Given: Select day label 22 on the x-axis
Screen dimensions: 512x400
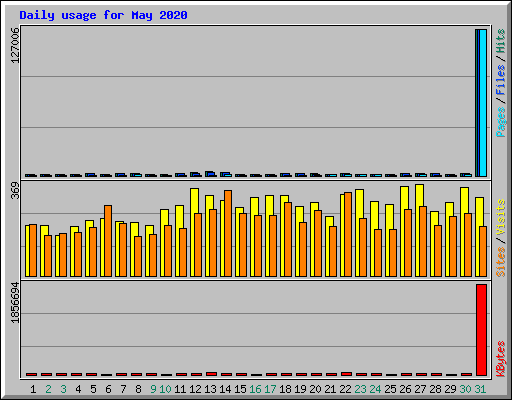Looking at the screenshot, I should coord(345,389).
